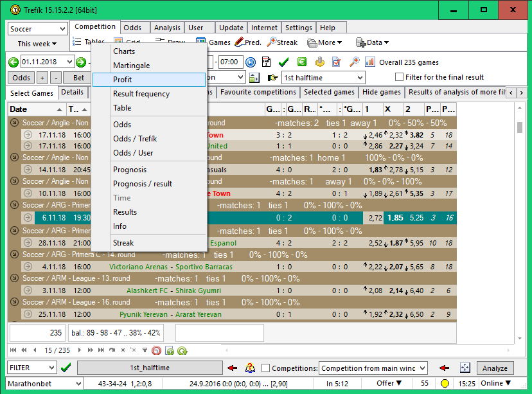Screen dimensions: 532x394
Task: Open the Pred. prediction tool
Action: point(248,42)
